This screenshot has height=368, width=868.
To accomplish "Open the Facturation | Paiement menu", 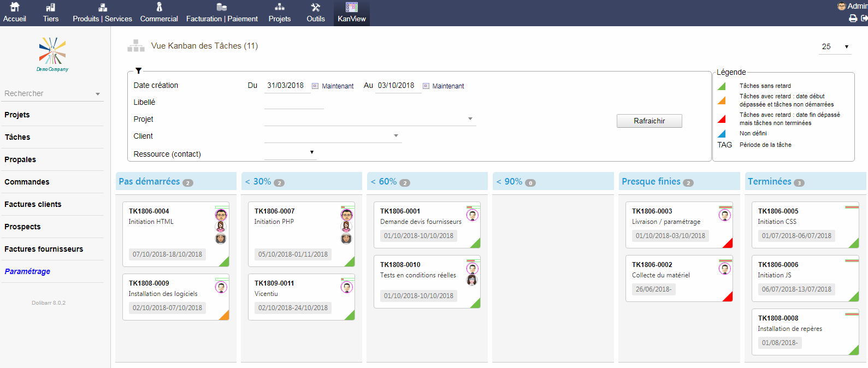I will click(x=222, y=13).
